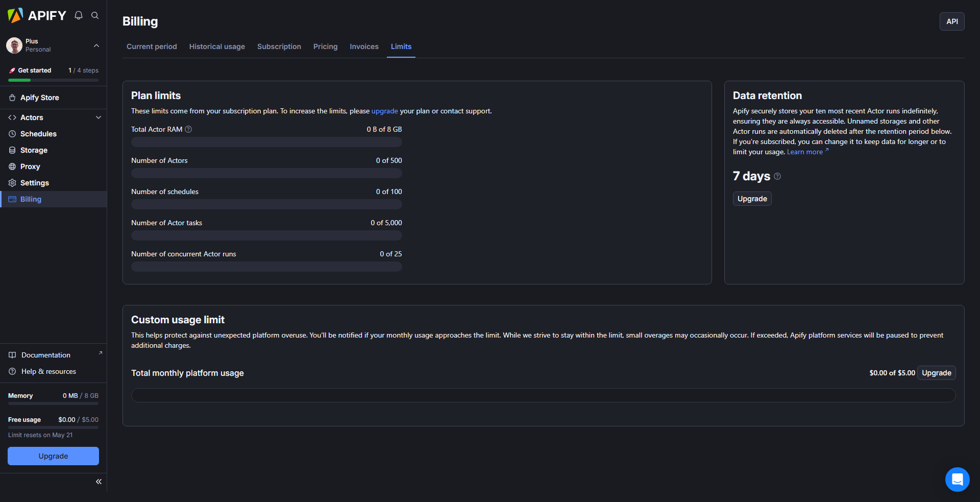The width and height of the screenshot is (980, 502).
Task: Click the Total monthly platform usage bar
Action: (543, 395)
